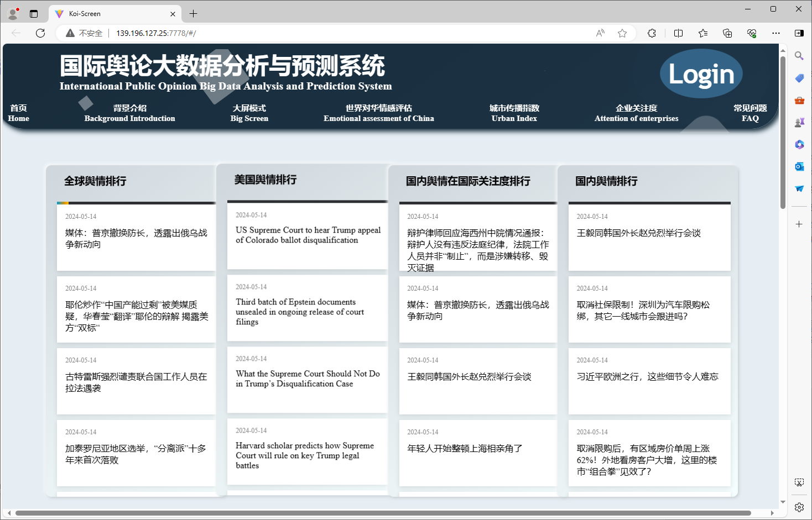The height and width of the screenshot is (520, 812).
Task: Go to Big Screen menu item
Action: click(x=249, y=113)
